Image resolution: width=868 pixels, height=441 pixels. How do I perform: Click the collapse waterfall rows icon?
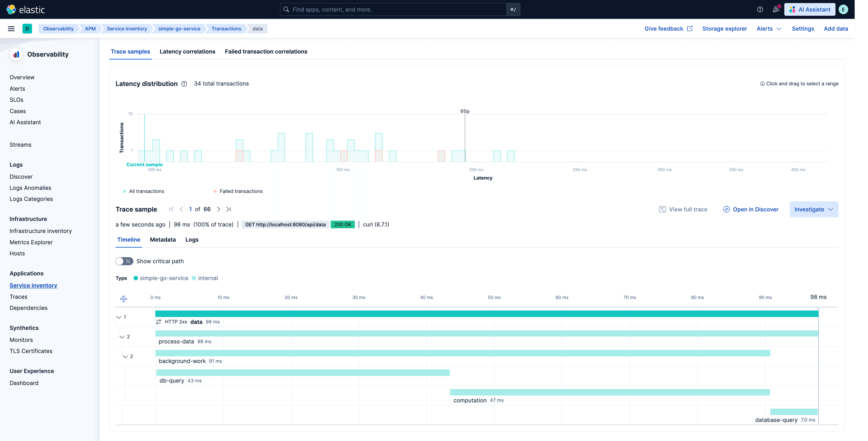coord(124,299)
